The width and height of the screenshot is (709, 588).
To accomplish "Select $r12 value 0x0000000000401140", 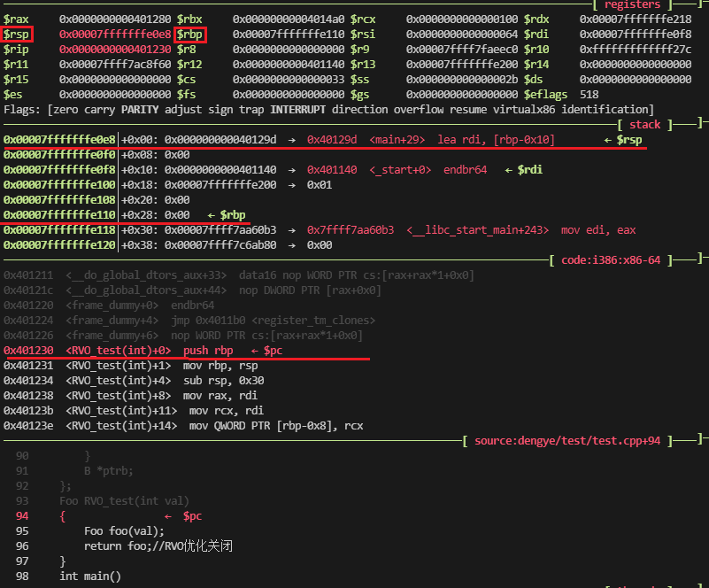I will 289,65.
